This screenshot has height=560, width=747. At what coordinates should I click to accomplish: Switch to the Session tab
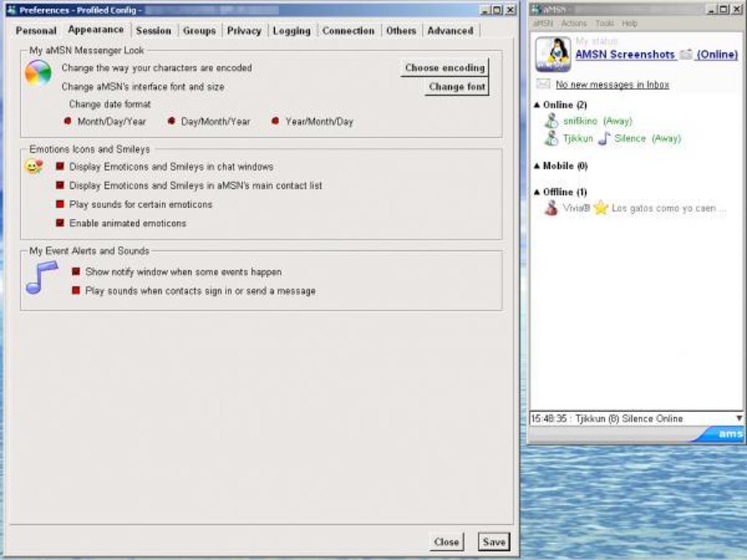coord(153,31)
